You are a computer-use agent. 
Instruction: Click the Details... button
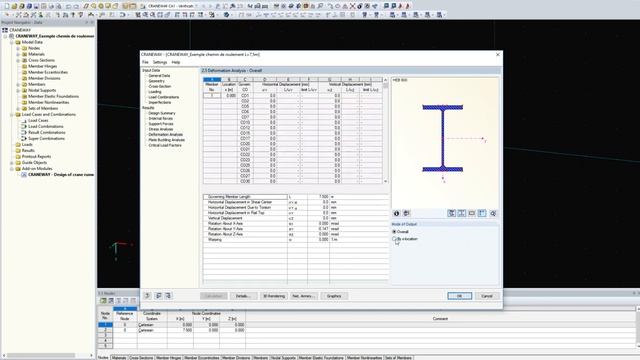click(243, 296)
